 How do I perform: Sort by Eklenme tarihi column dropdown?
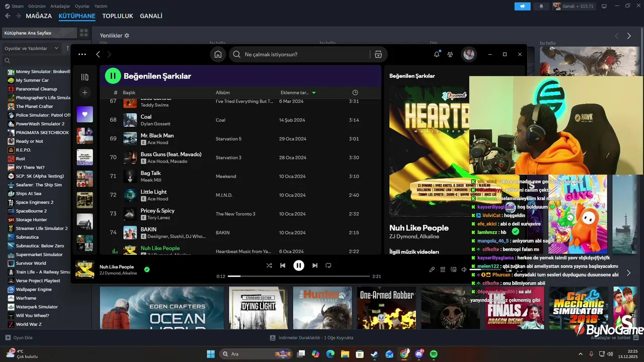tap(298, 93)
